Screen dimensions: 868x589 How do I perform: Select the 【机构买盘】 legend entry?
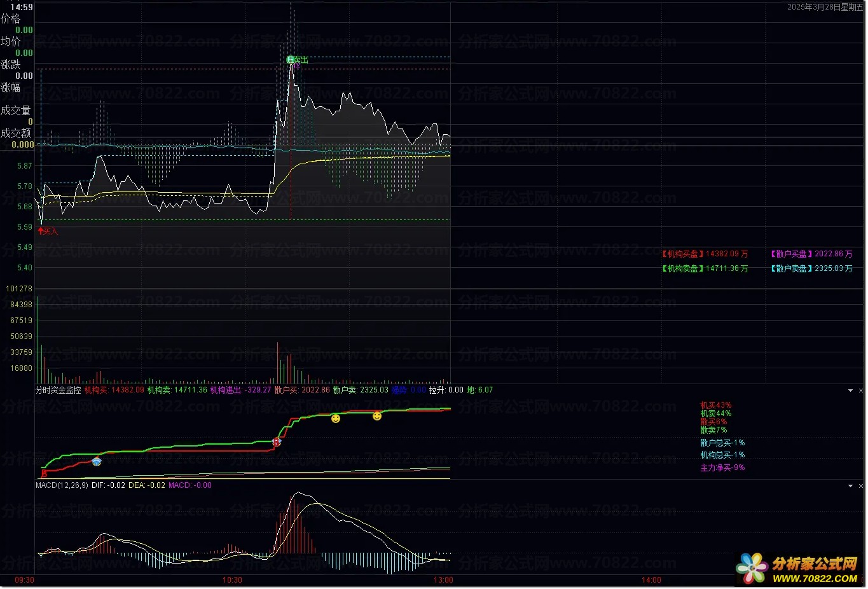tap(683, 254)
